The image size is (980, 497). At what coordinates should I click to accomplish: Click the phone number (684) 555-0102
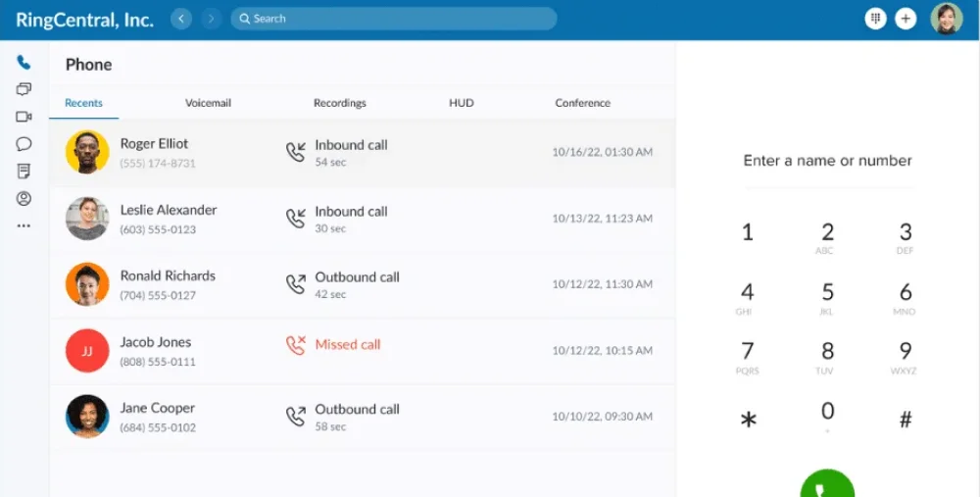click(158, 427)
